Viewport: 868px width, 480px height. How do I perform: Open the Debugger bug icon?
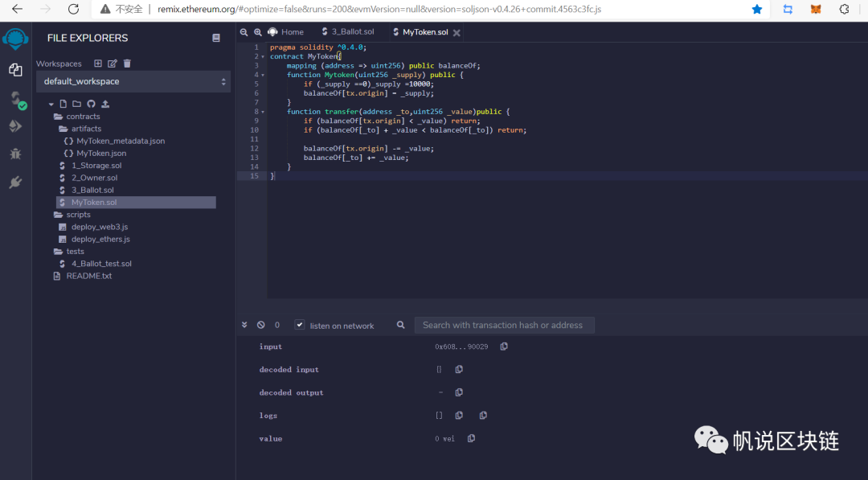[x=15, y=154]
